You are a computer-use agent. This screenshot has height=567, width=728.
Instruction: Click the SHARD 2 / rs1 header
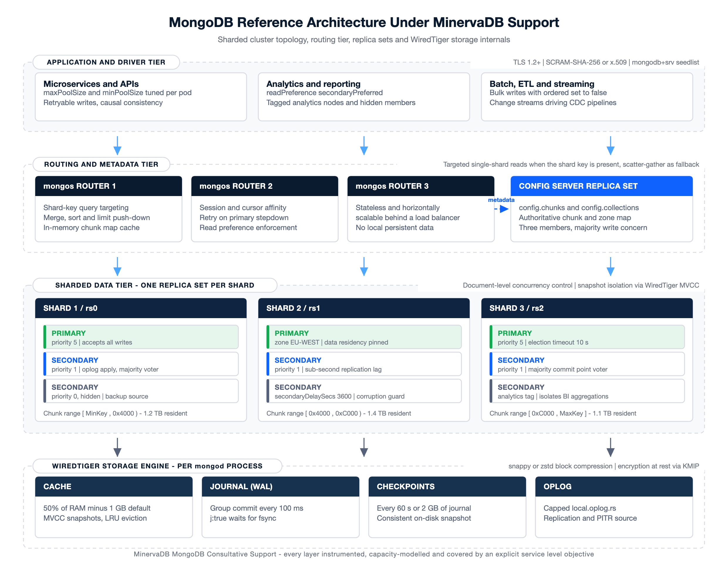[364, 308]
